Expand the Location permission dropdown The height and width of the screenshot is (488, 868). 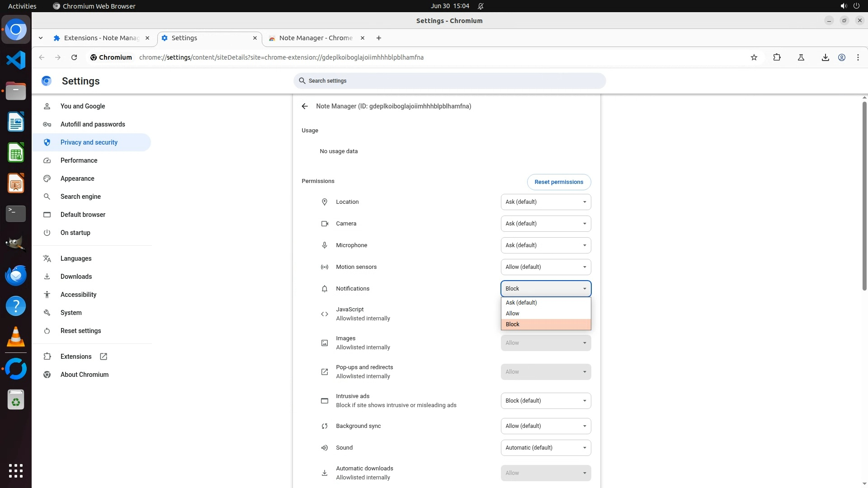(x=545, y=202)
